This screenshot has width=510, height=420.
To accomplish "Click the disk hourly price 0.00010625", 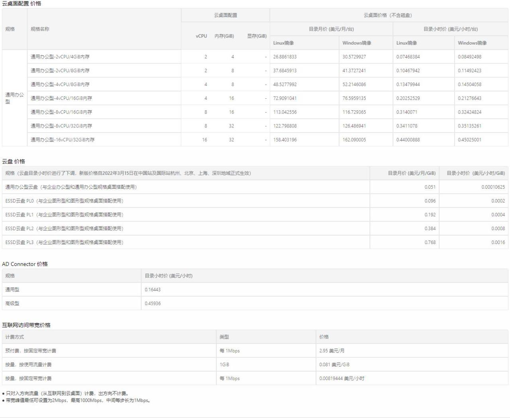I will click(x=493, y=187).
